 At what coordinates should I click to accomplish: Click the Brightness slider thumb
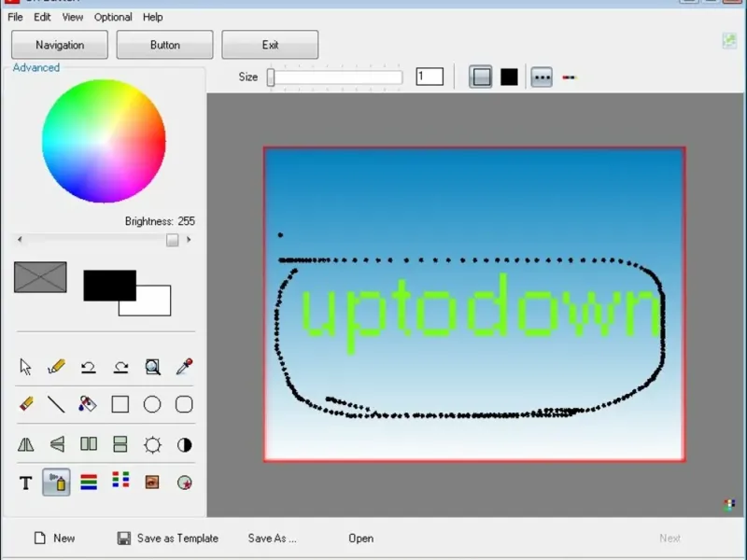(x=172, y=240)
